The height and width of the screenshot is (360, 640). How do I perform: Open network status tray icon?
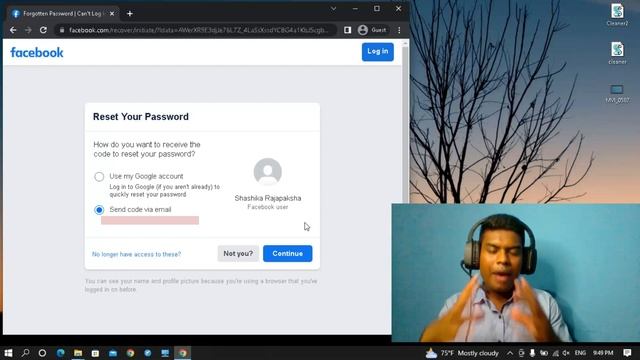556,353
